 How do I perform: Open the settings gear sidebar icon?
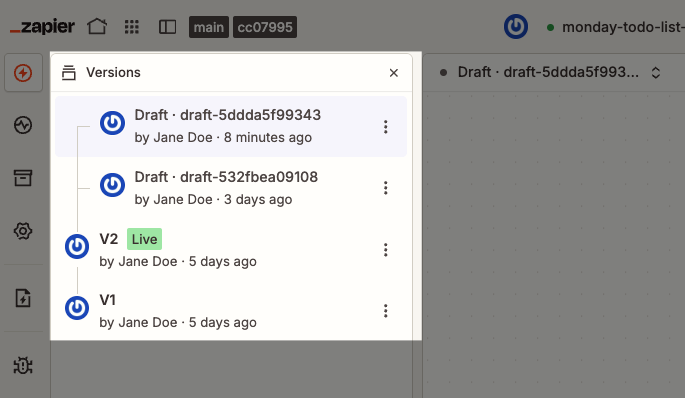tap(23, 231)
